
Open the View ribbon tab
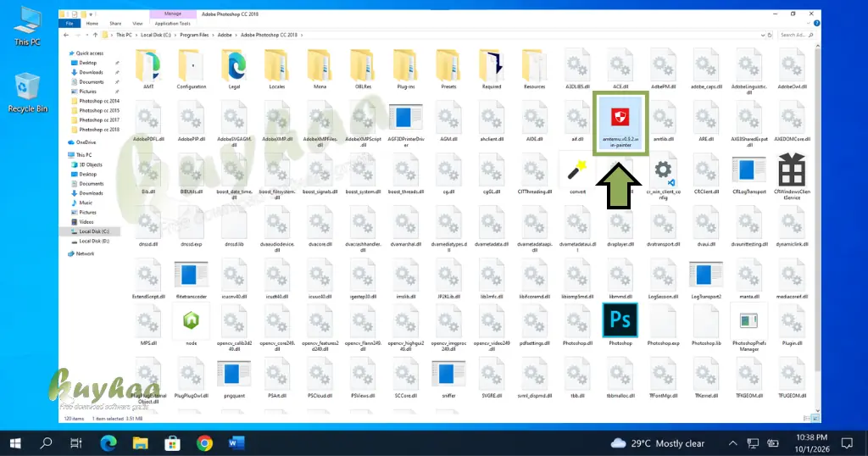click(137, 23)
